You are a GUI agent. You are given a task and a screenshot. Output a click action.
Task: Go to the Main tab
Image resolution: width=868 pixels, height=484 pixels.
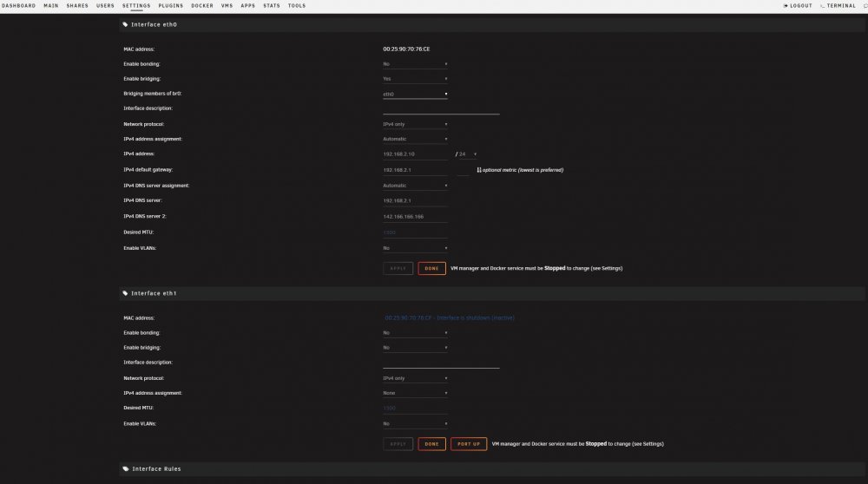pos(51,5)
